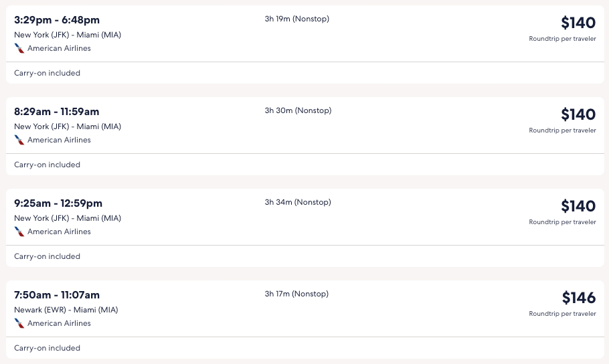
Task: Click Carry-on included on the Newark flight
Action: coord(47,348)
